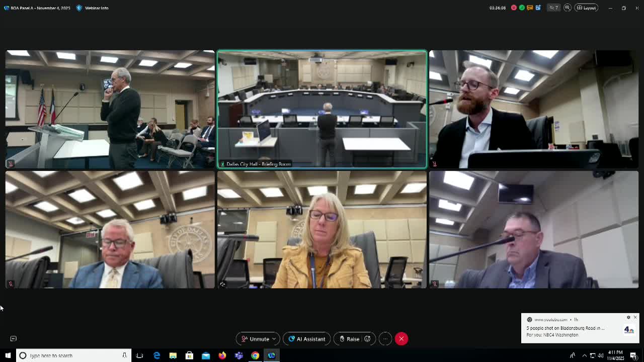Image resolution: width=644 pixels, height=362 pixels.
Task: Click the Windows taskbar search box
Action: click(x=74, y=355)
